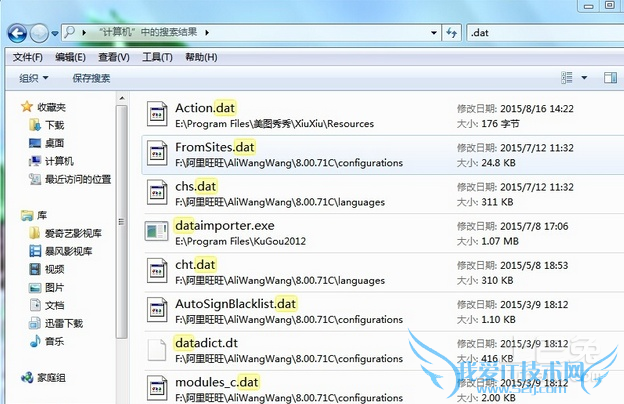The width and height of the screenshot is (624, 404).
Task: Click the 24.8 KB size value
Action: 498,163
